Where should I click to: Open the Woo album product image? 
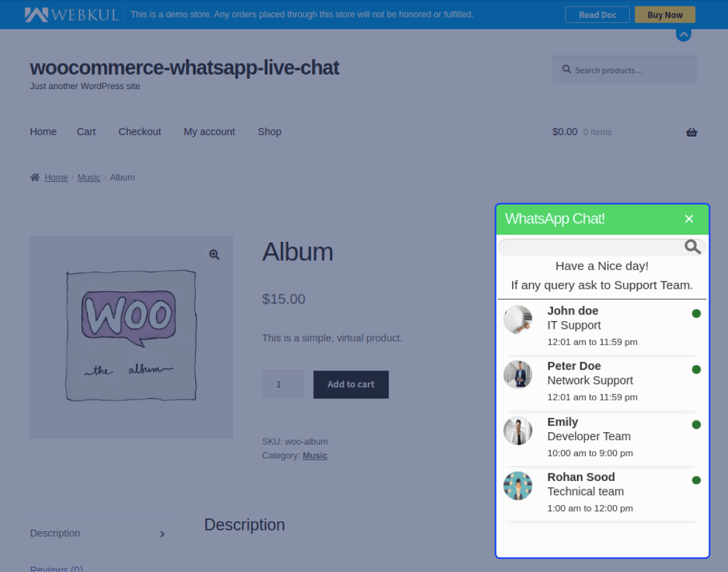pos(131,337)
